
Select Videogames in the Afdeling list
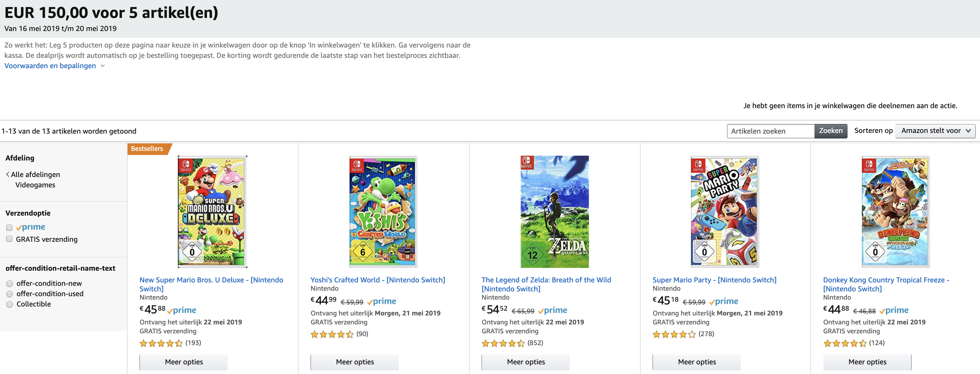35,185
